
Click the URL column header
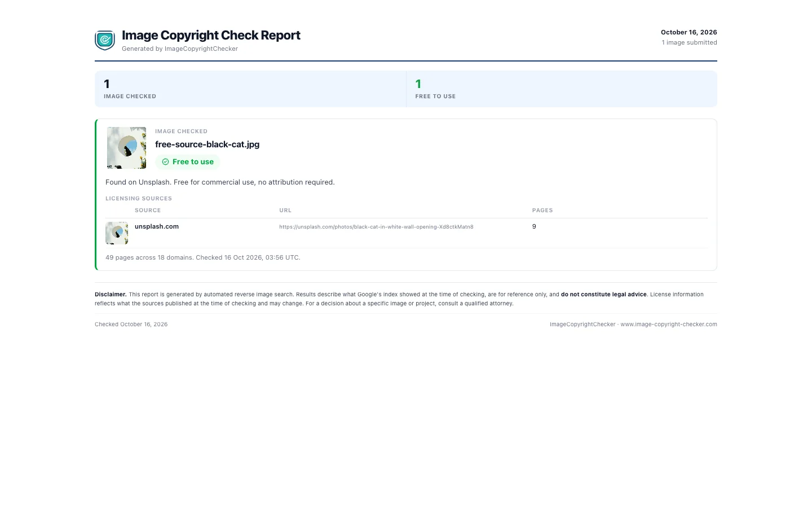285,211
